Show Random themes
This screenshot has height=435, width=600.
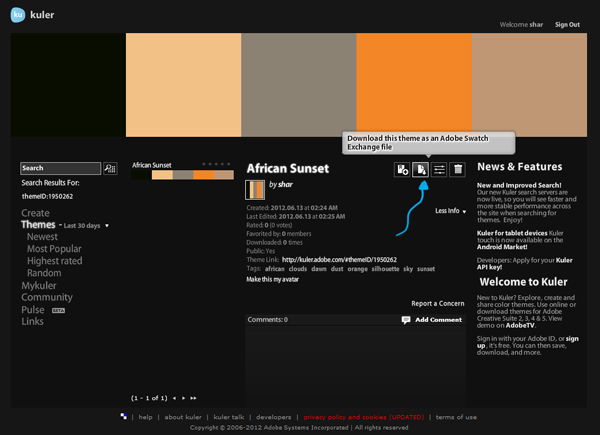[44, 273]
